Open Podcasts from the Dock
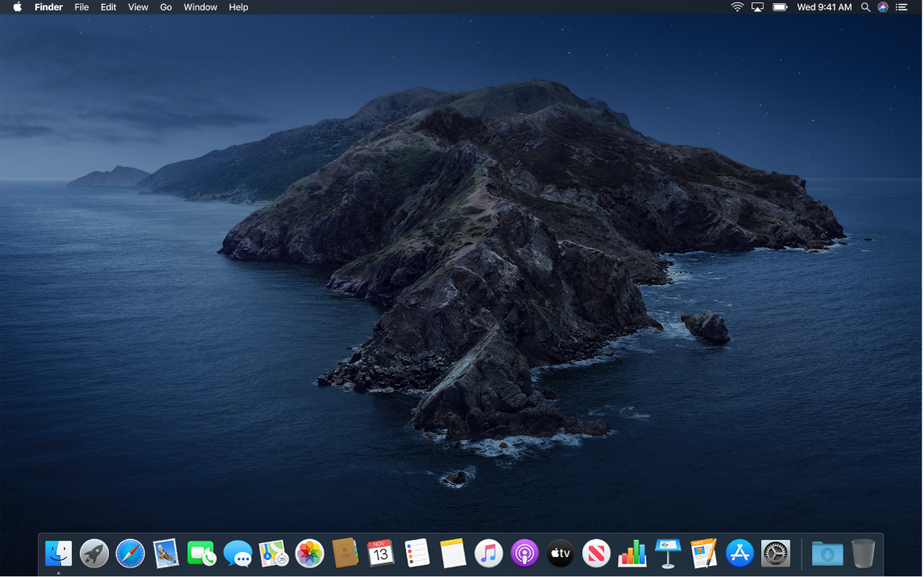The width and height of the screenshot is (924, 577). coord(524,554)
